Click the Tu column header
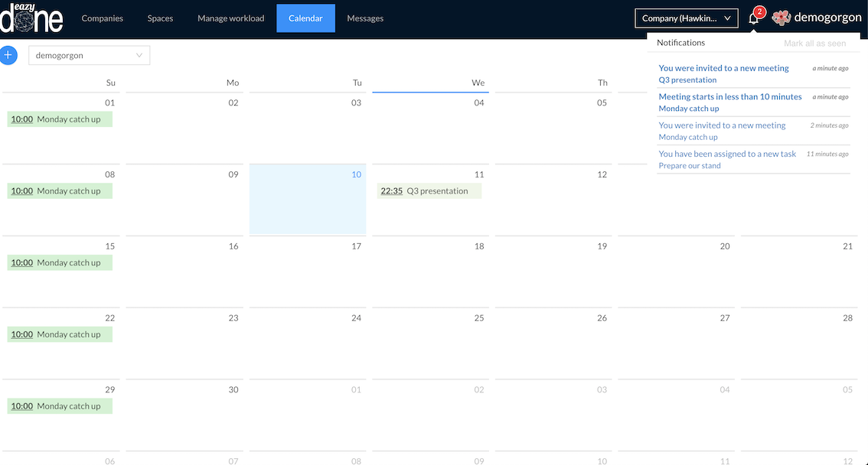 point(357,83)
